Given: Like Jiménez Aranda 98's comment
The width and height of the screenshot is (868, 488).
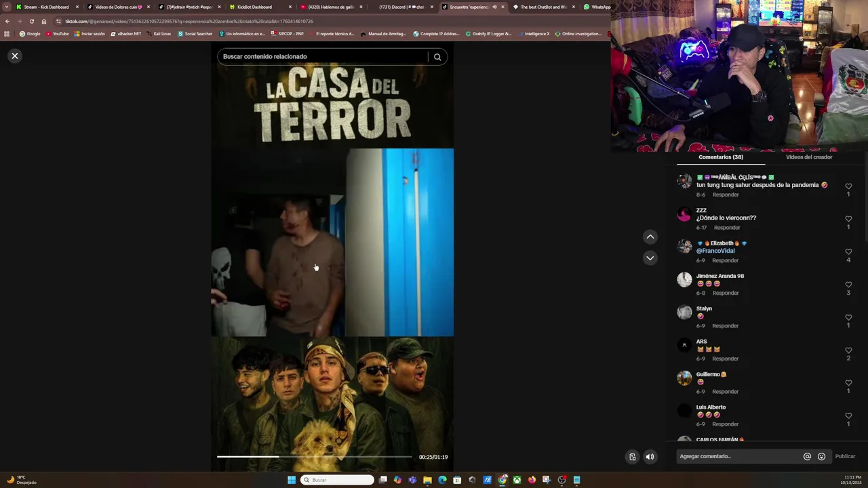Looking at the screenshot, I should 848,285.
